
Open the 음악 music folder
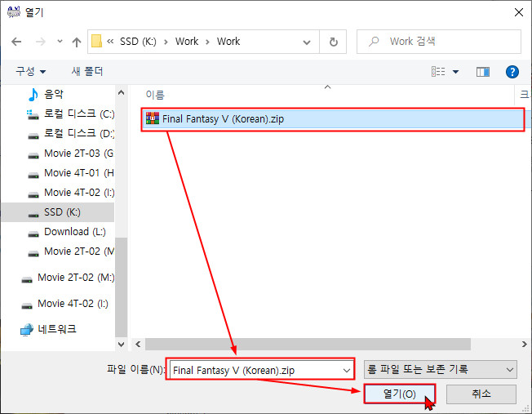(54, 94)
